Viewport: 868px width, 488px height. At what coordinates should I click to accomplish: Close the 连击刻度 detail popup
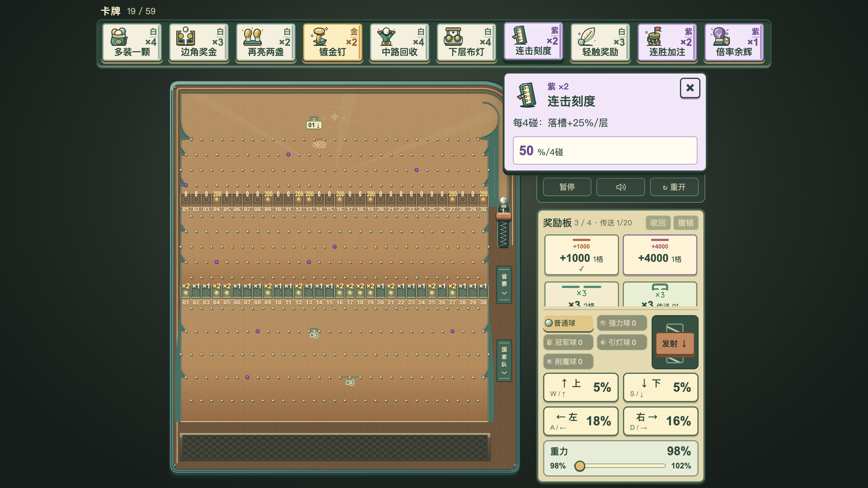point(690,88)
